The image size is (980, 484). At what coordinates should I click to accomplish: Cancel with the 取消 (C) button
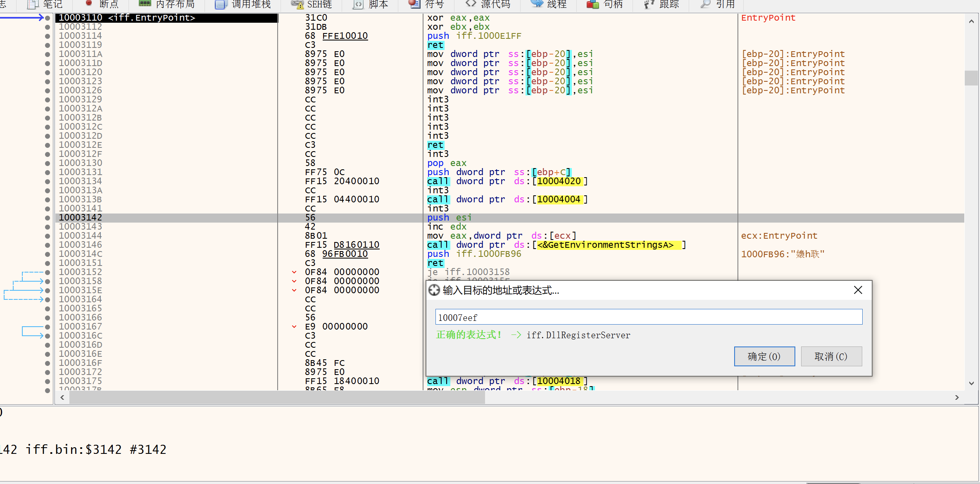(x=831, y=356)
